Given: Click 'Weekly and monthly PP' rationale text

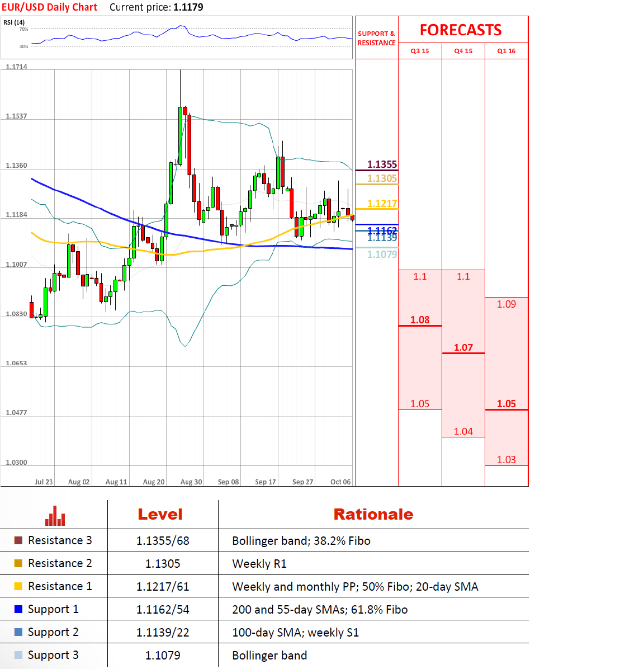Looking at the screenshot, I should click(293, 587).
